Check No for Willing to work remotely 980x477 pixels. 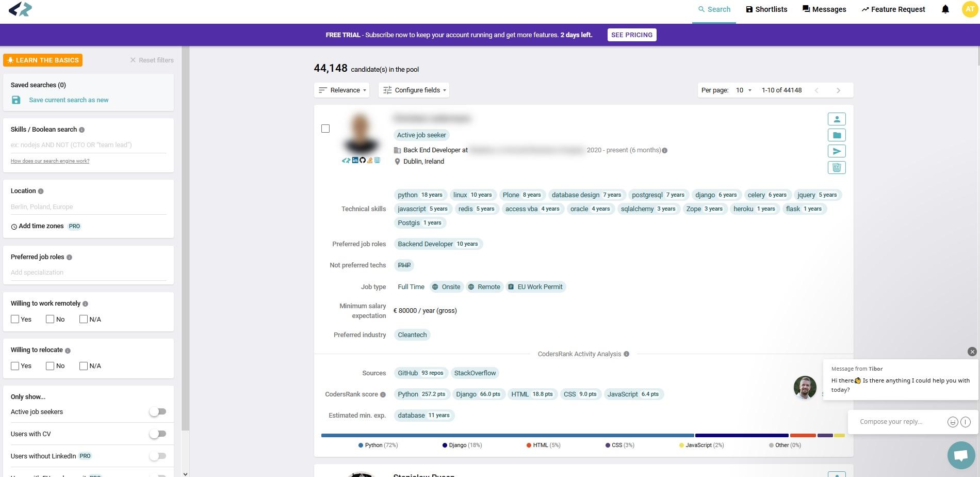(x=50, y=319)
